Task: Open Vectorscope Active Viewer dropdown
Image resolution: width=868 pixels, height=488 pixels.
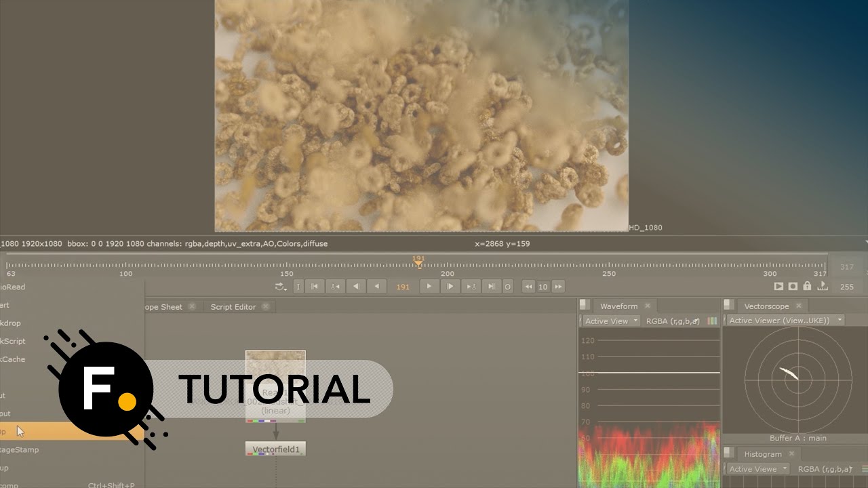Action: pyautogui.click(x=785, y=320)
